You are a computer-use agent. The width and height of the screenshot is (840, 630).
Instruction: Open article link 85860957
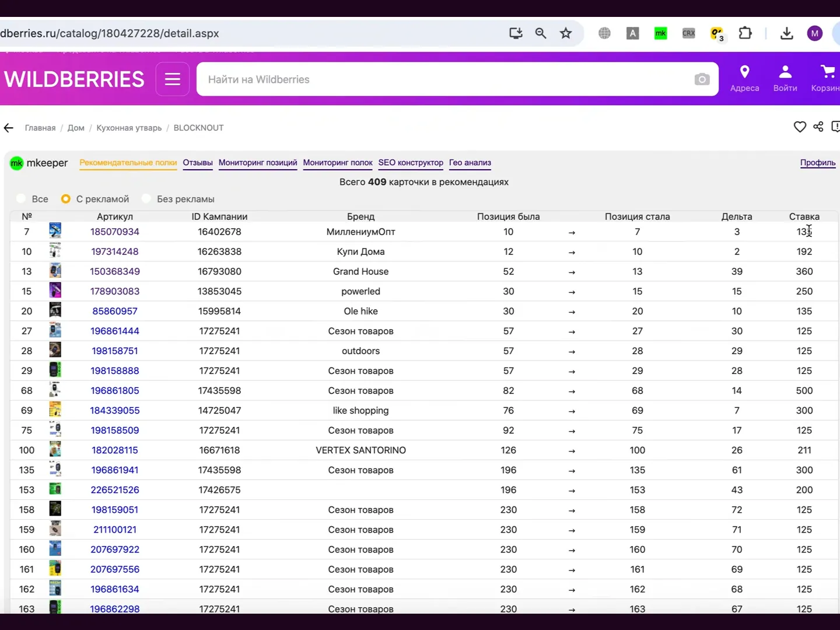coord(115,311)
